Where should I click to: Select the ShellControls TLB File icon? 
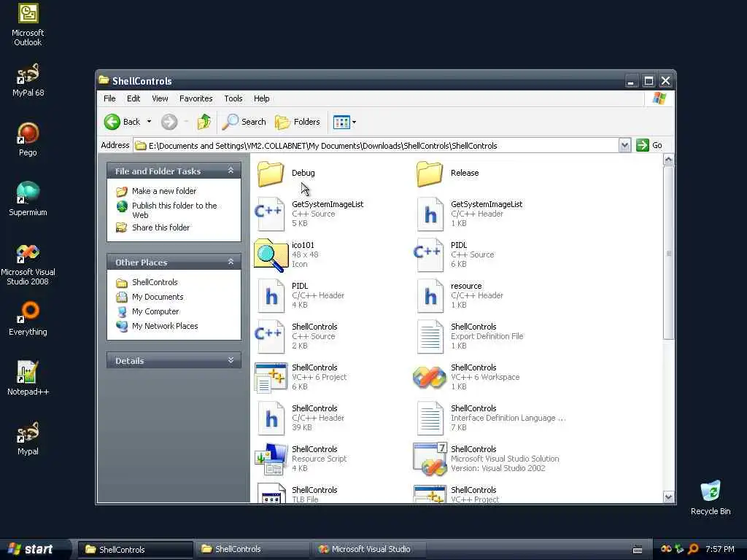pyautogui.click(x=271, y=493)
